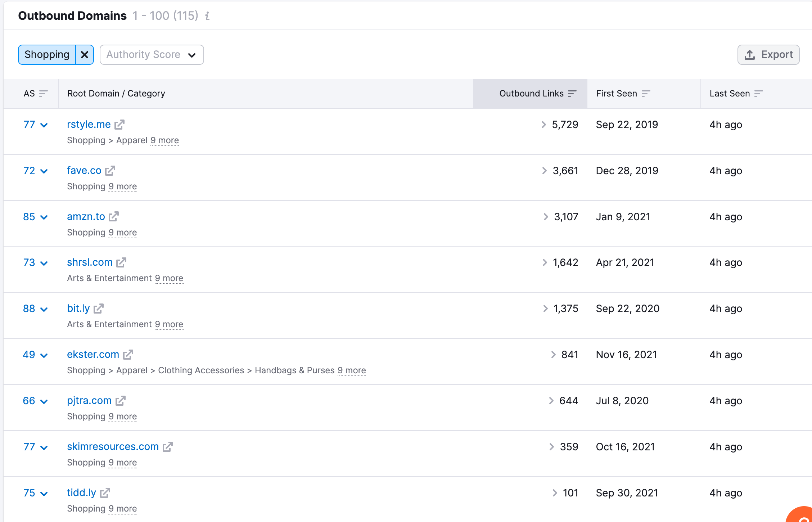Image resolution: width=812 pixels, height=522 pixels.
Task: Open pjtra.com domain link
Action: pyautogui.click(x=89, y=400)
